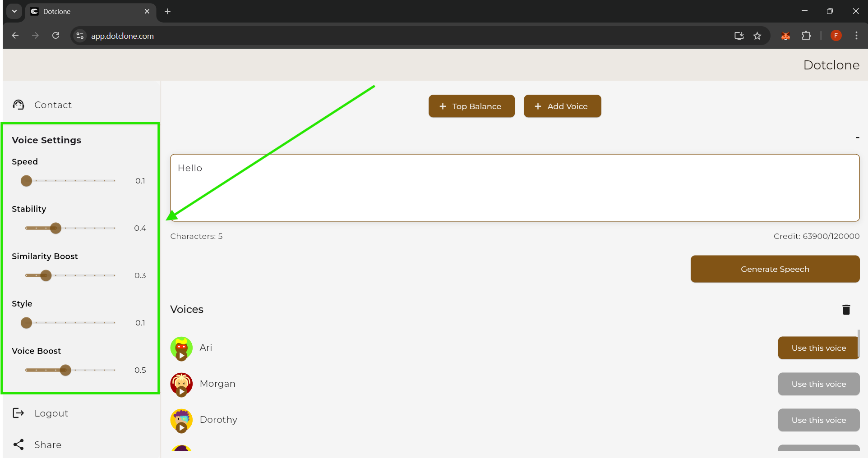
Task: Click the Credit: 63900/120000 text
Action: point(816,236)
